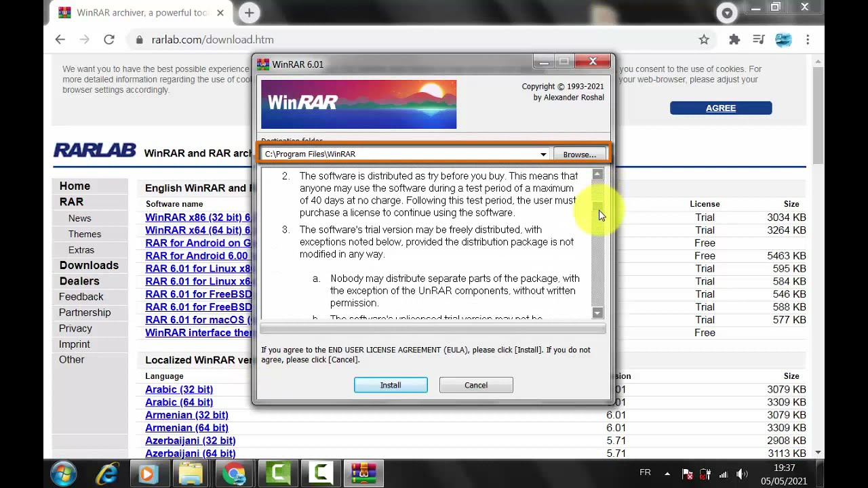Open the Other sidebar item
This screenshot has width=868, height=488.
pyautogui.click(x=72, y=359)
